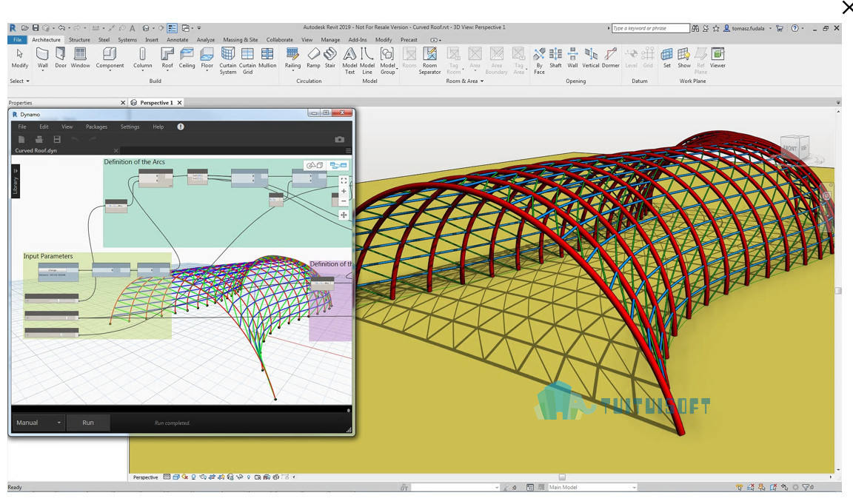Choose the Ramp tool

[x=313, y=58]
